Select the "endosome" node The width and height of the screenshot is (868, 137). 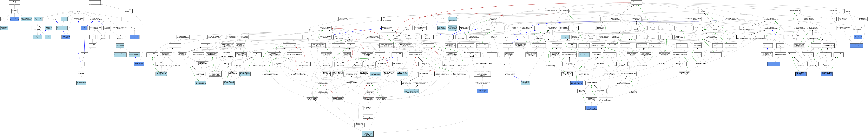coord(81,64)
